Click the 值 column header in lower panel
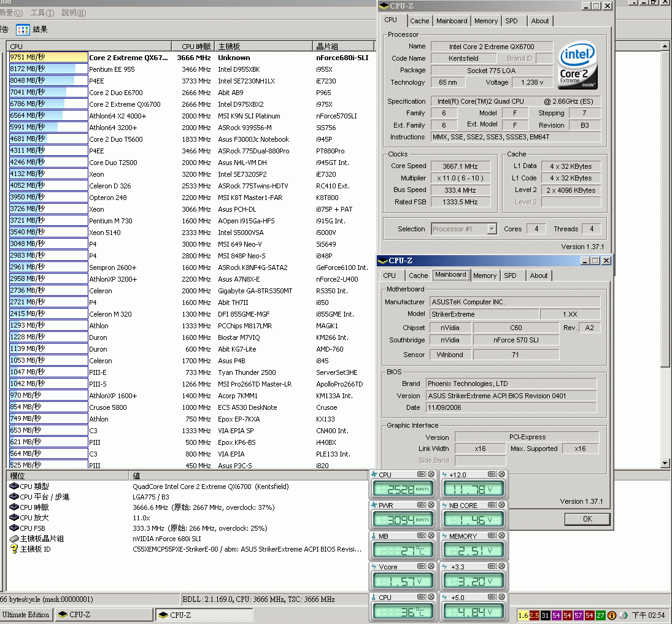 (249, 476)
